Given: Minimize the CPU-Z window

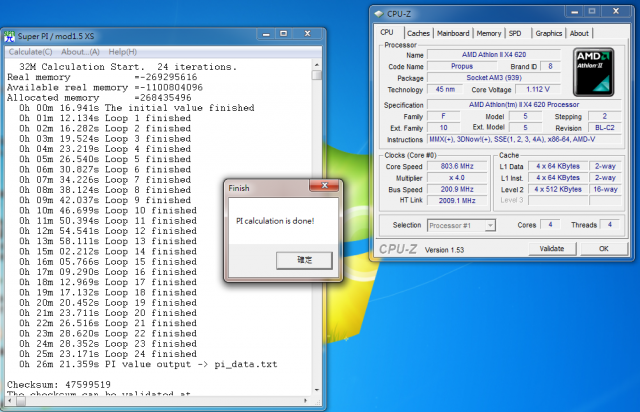Looking at the screenshot, I should 574,12.
